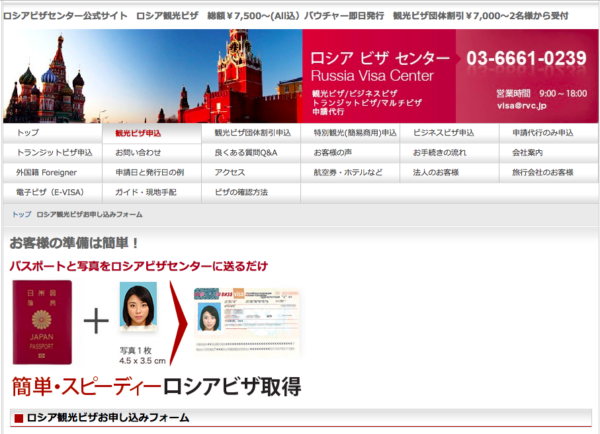
Task: Open アクセス menu item
Action: [229, 172]
